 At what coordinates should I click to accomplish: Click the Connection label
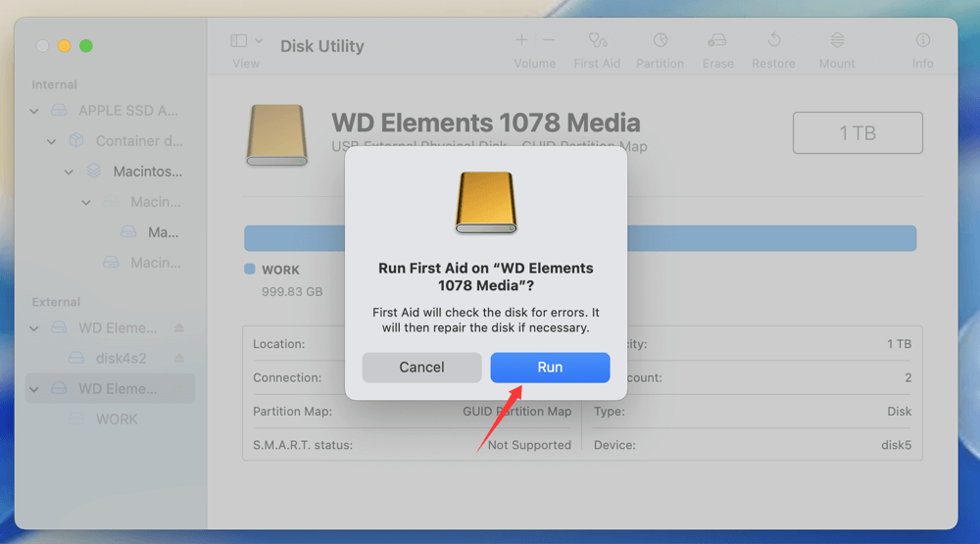287,377
